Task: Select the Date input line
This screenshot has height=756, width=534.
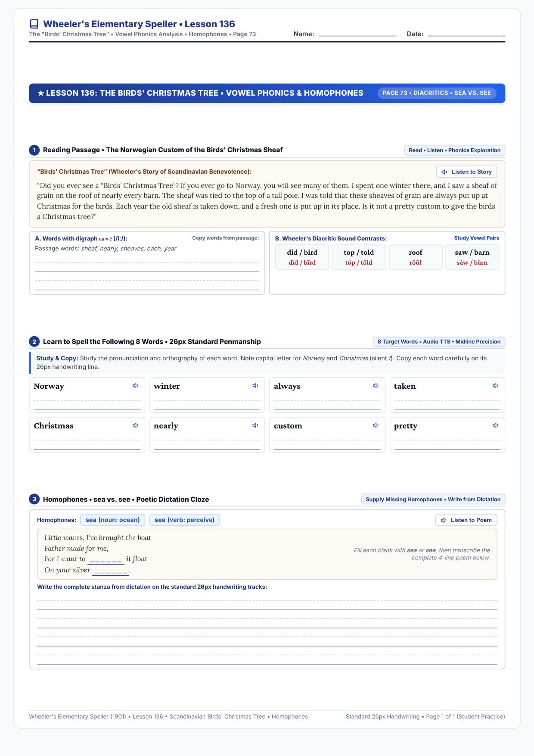Action: point(466,34)
